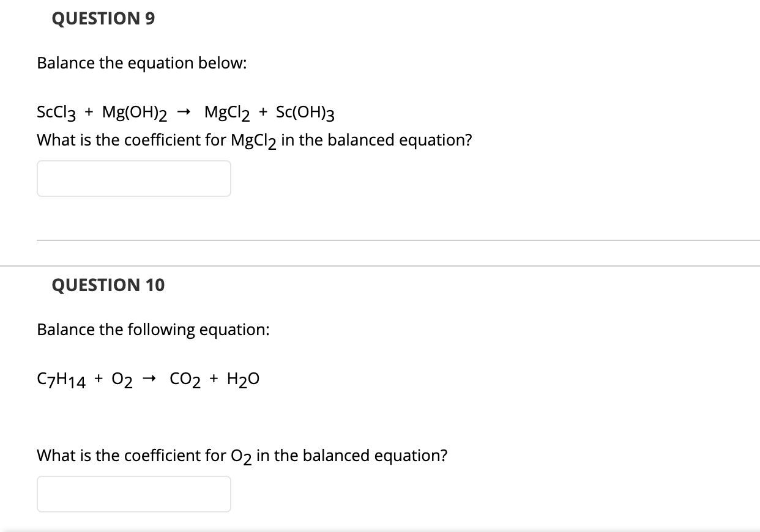Click the O2 coefficient input field
This screenshot has height=532, width=760.
point(133,493)
